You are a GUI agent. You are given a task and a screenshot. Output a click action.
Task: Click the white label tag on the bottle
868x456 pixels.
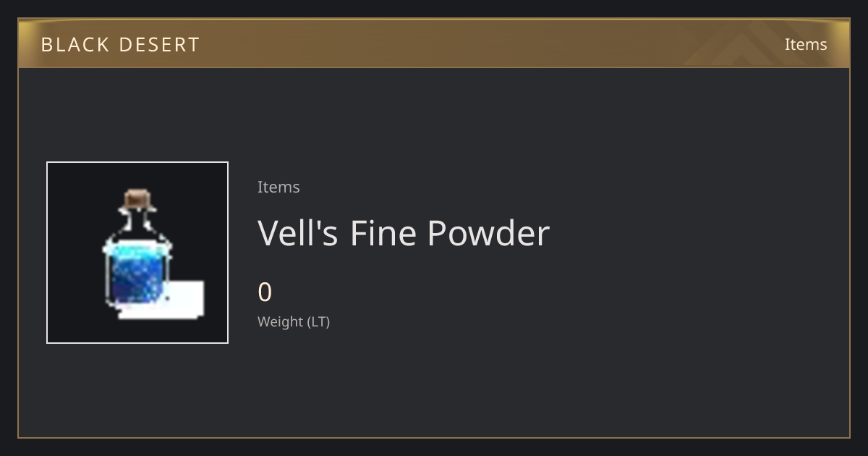pyautogui.click(x=187, y=298)
